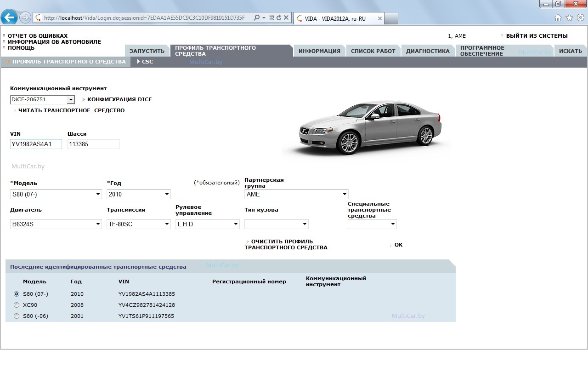Refresh the page in the address bar

point(279,18)
